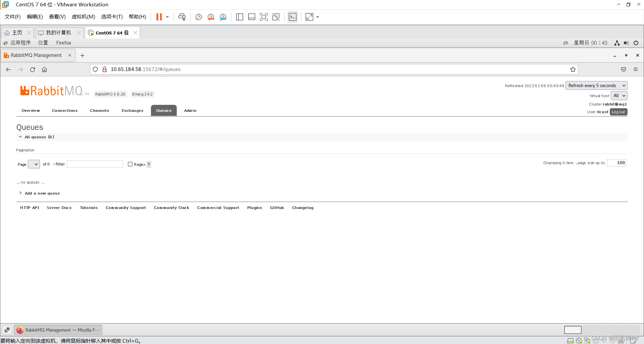Click the Regex help question mark
Image resolution: width=644 pixels, height=344 pixels.
149,164
